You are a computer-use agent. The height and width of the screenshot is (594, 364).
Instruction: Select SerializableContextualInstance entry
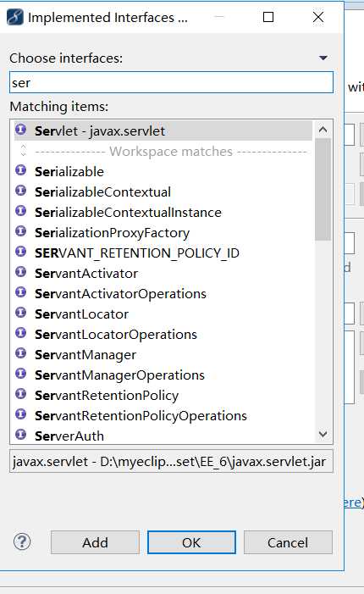[x=128, y=212]
